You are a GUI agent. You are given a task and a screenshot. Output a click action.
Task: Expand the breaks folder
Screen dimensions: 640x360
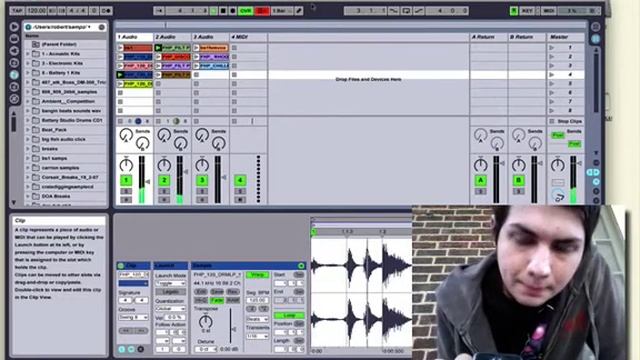28,149
